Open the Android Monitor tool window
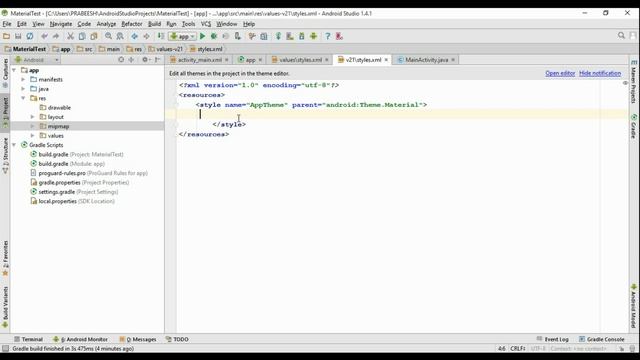 (x=80, y=339)
